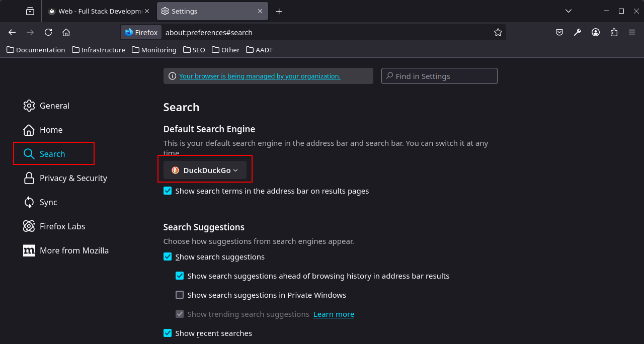
Task: Open the Firefox Labs category
Action: pos(54,226)
